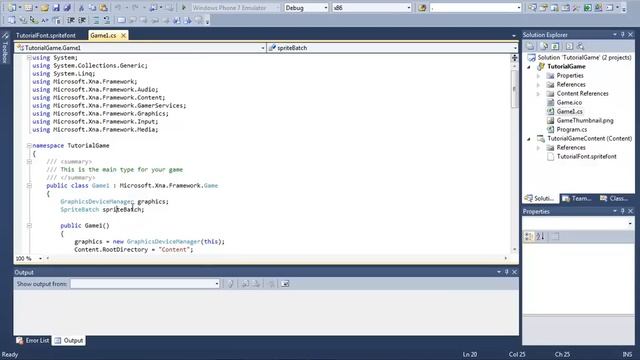Select the Solution Explorer tab
This screenshot has width=640, height=360.
click(540, 198)
